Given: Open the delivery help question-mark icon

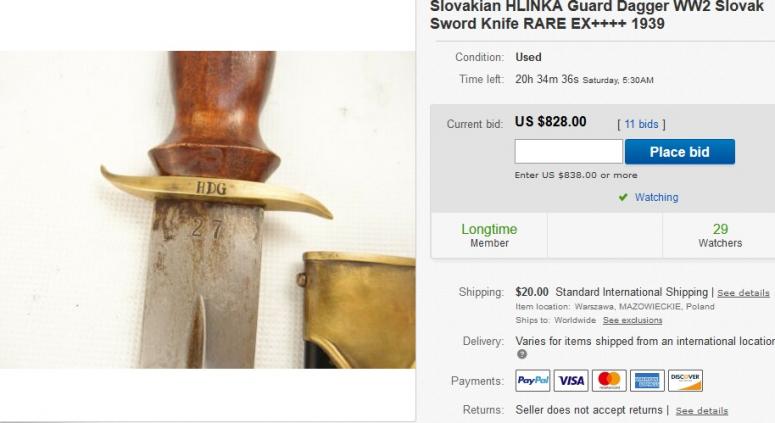Looking at the screenshot, I should tap(521, 354).
